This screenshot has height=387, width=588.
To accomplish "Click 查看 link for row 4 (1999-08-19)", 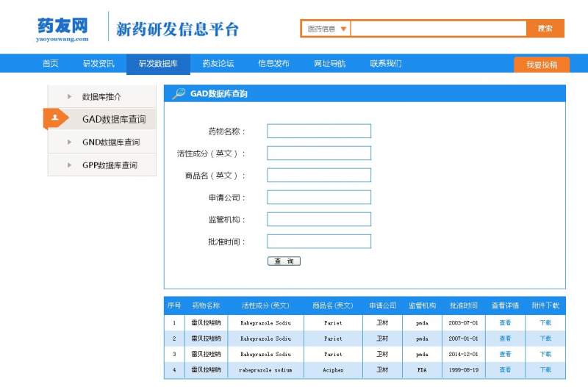I will (x=505, y=370).
